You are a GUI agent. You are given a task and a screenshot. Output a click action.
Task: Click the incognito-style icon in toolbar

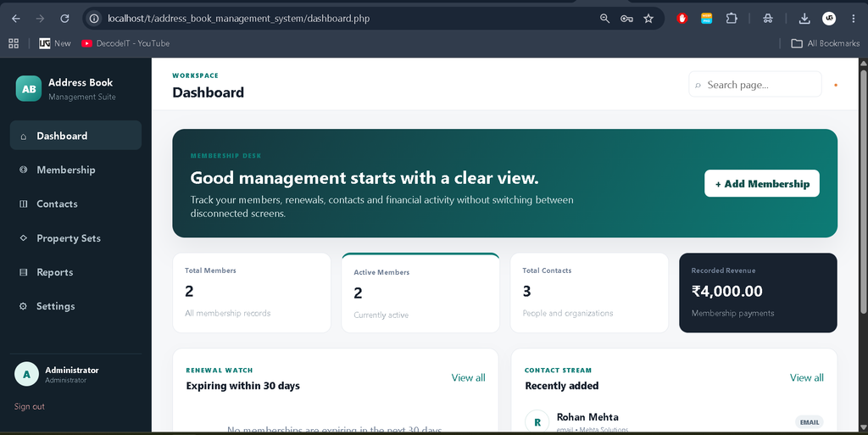pyautogui.click(x=768, y=19)
